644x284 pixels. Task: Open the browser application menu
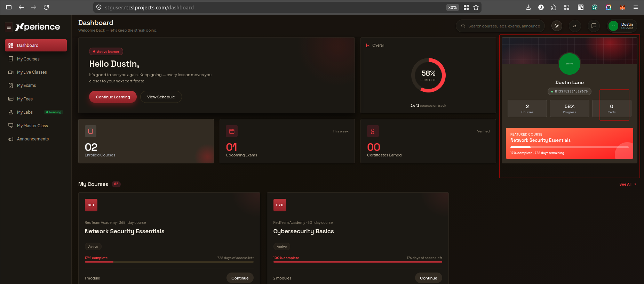(x=636, y=7)
